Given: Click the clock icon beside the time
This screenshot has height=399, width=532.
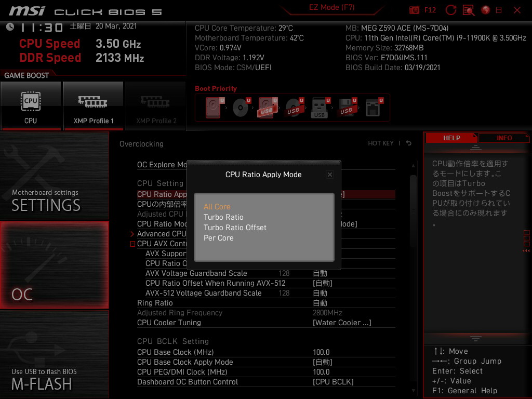Looking at the screenshot, I should (x=10, y=27).
